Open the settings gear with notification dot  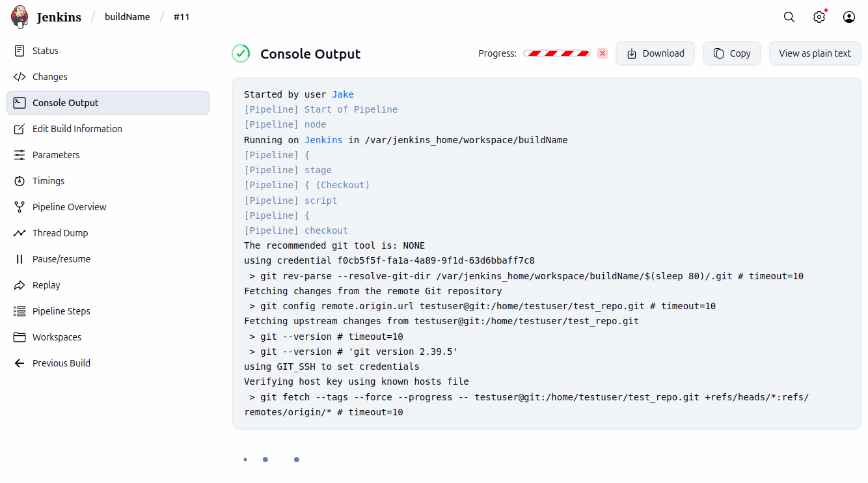coord(819,17)
